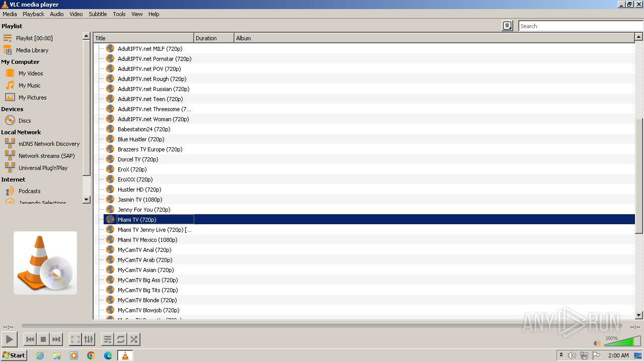Open the Subtitle menu
This screenshot has height=362, width=644.
(98, 14)
